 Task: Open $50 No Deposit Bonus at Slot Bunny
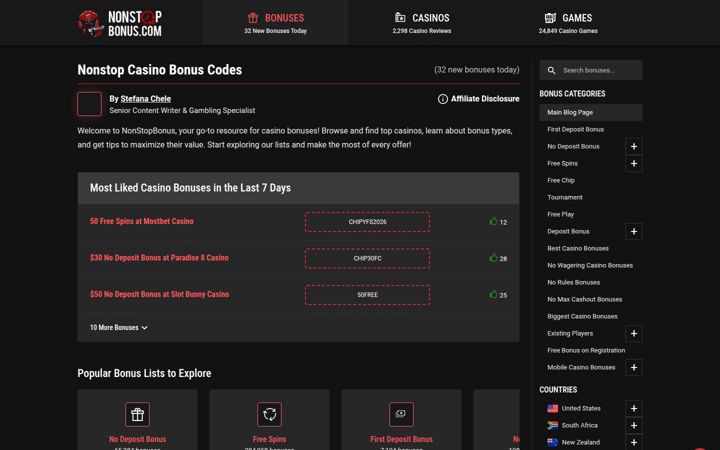[x=159, y=294]
